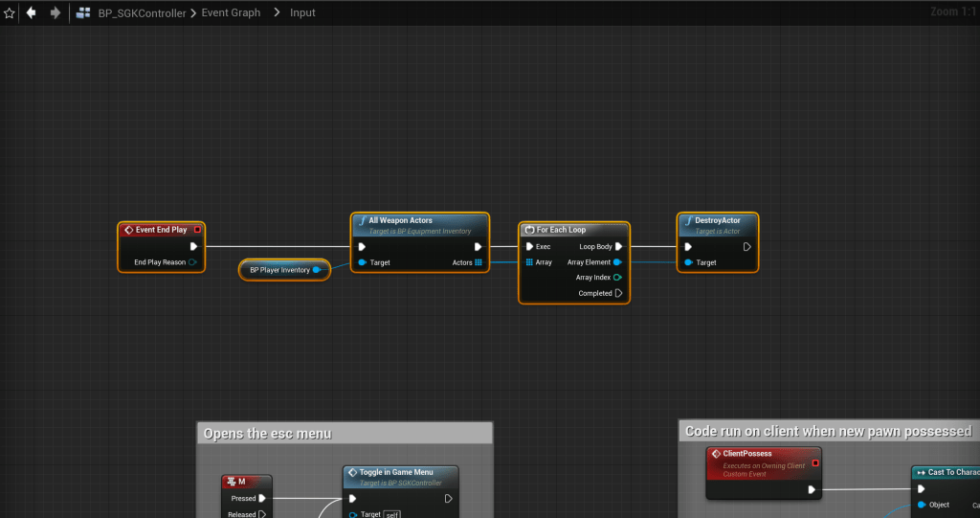The height and width of the screenshot is (518, 980).
Task: Click the favorite star icon
Action: pyautogui.click(x=10, y=13)
